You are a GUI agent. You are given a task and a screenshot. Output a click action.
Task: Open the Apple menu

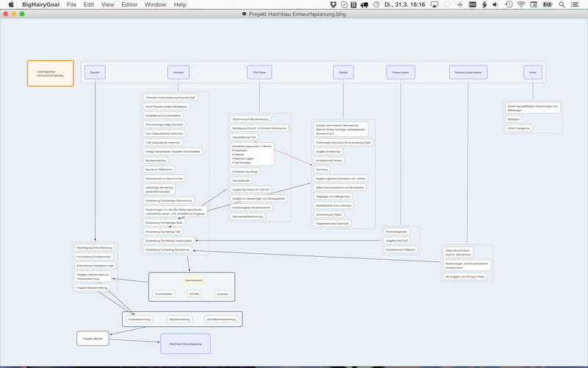[x=11, y=4]
